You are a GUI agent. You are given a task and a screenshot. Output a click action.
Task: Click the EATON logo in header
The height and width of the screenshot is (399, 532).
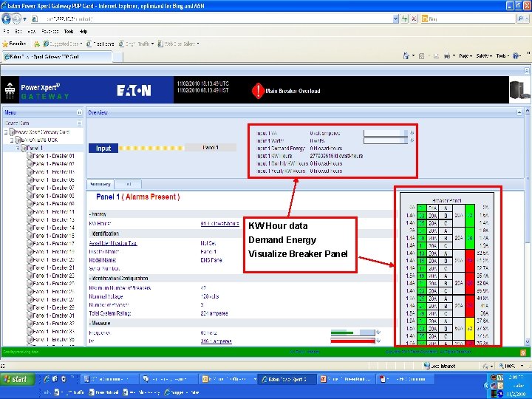click(x=134, y=91)
